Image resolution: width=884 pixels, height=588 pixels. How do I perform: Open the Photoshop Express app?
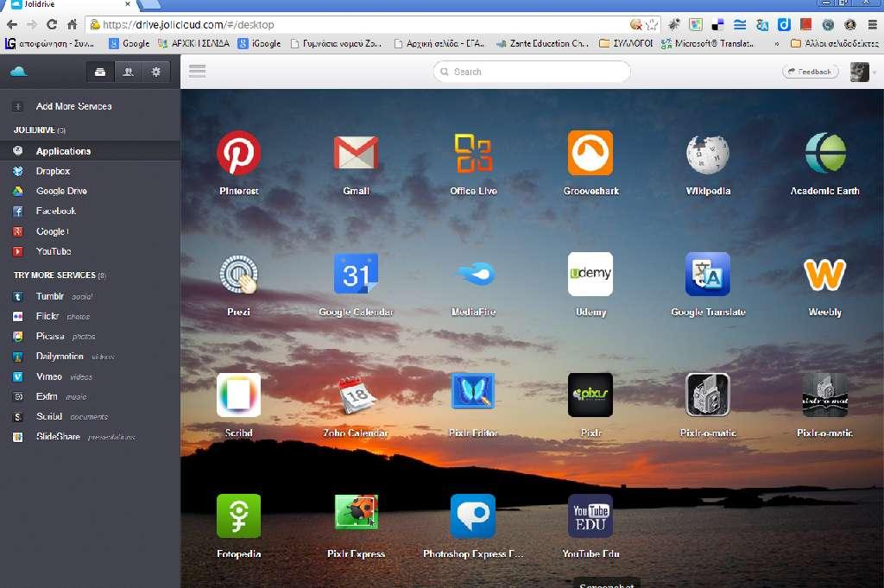tap(473, 515)
